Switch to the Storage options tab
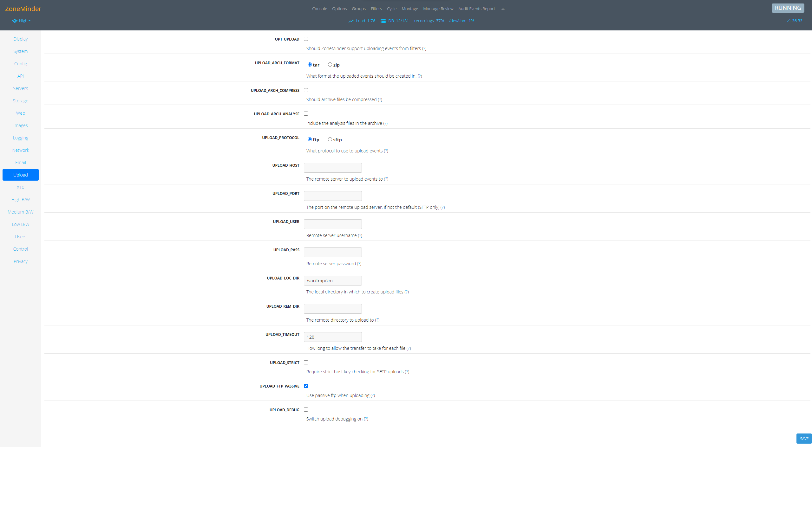 [x=21, y=100]
